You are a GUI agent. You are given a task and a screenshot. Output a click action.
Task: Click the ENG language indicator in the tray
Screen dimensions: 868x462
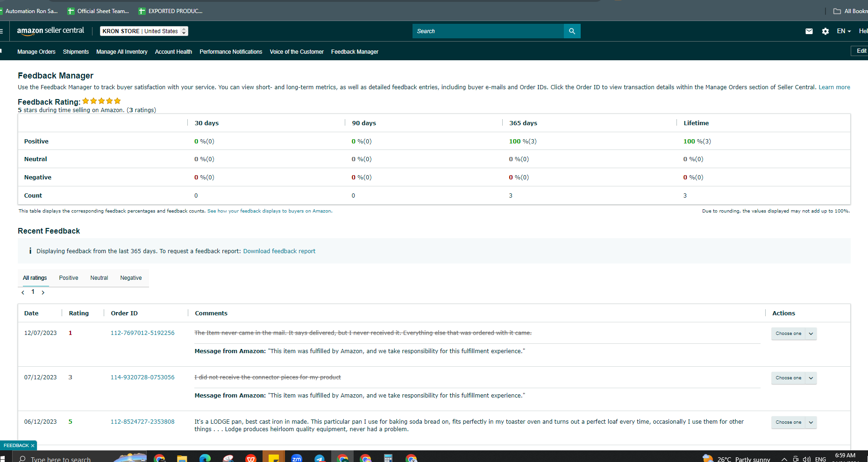click(x=821, y=459)
